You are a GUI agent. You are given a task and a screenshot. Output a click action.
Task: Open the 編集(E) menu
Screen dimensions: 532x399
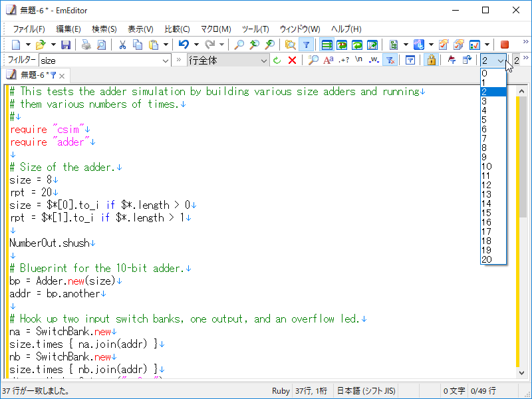tap(68, 29)
